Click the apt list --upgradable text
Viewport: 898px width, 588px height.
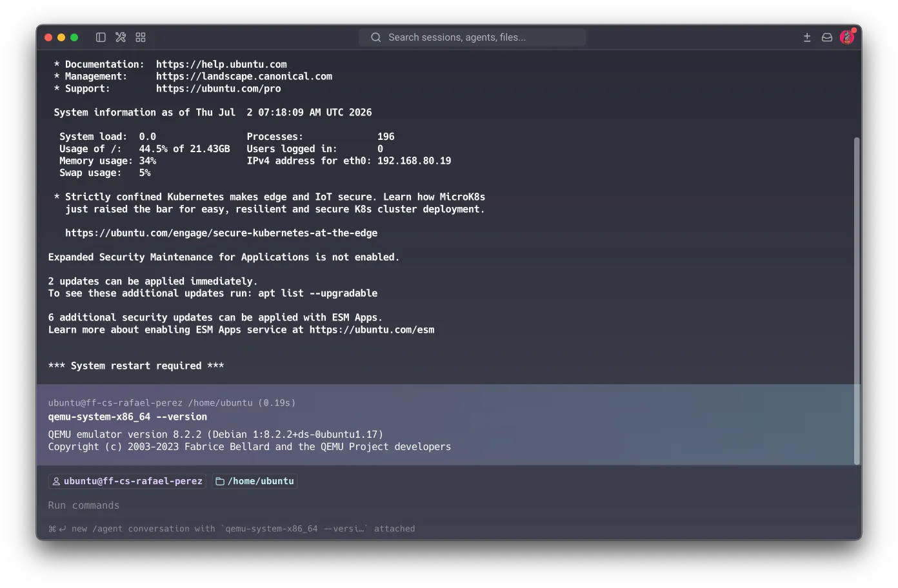pyautogui.click(x=318, y=293)
